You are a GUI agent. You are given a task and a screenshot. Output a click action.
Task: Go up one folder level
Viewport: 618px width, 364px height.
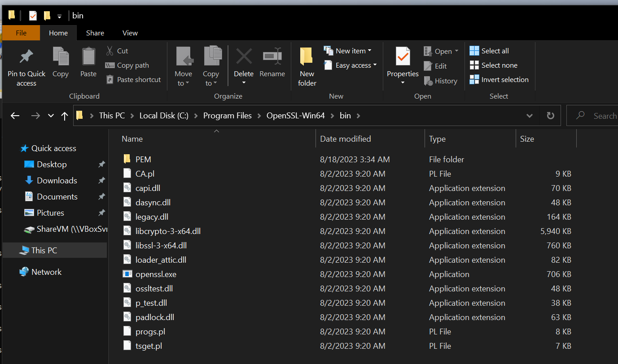tap(65, 116)
